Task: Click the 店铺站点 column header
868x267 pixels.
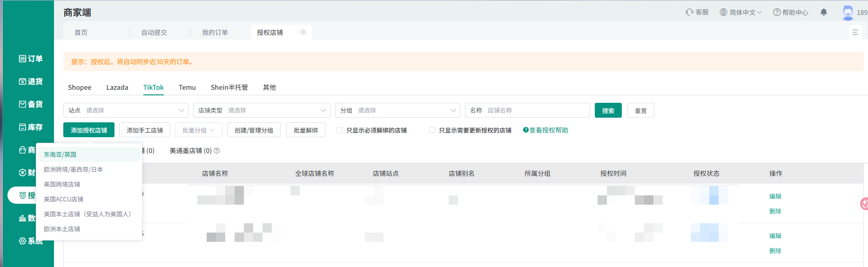Action: click(386, 174)
